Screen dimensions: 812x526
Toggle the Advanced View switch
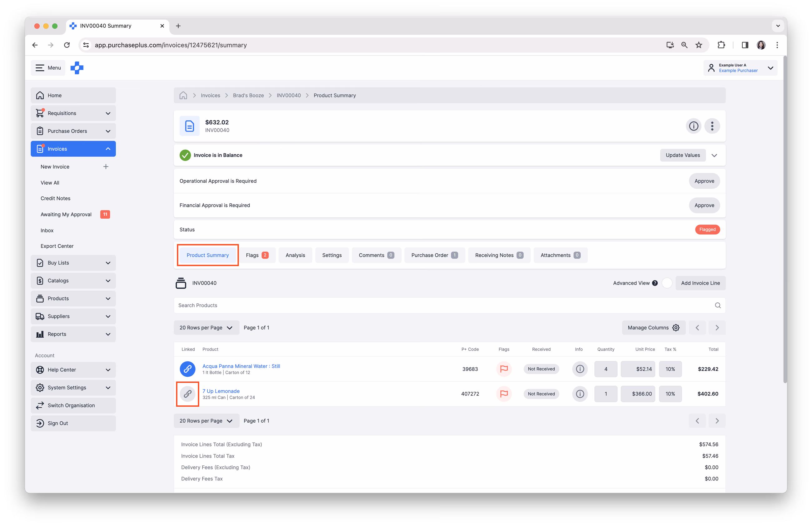coord(667,283)
